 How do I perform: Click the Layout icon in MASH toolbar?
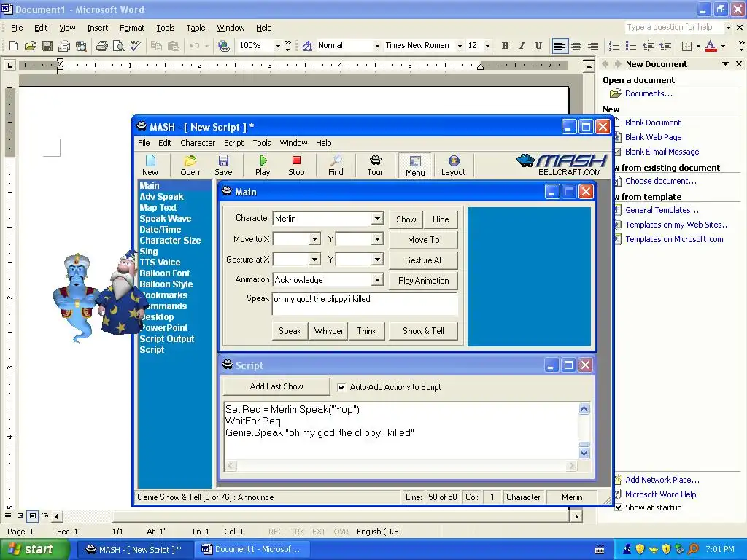[453, 165]
